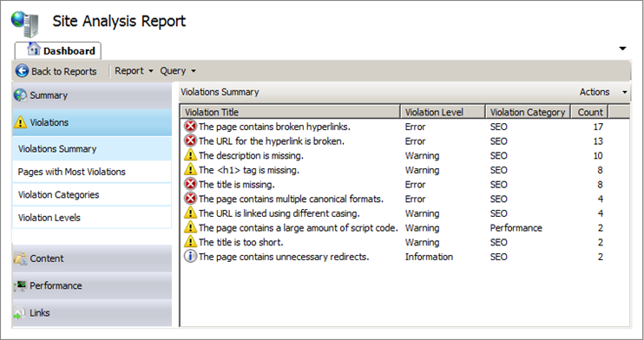Screen dimensions: 644x340
Task: Click error icon beside 'multiple canonical formats'
Action: (190, 199)
